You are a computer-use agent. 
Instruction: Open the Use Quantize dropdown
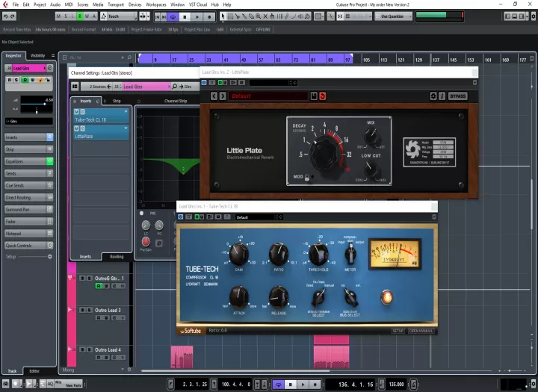tap(394, 16)
